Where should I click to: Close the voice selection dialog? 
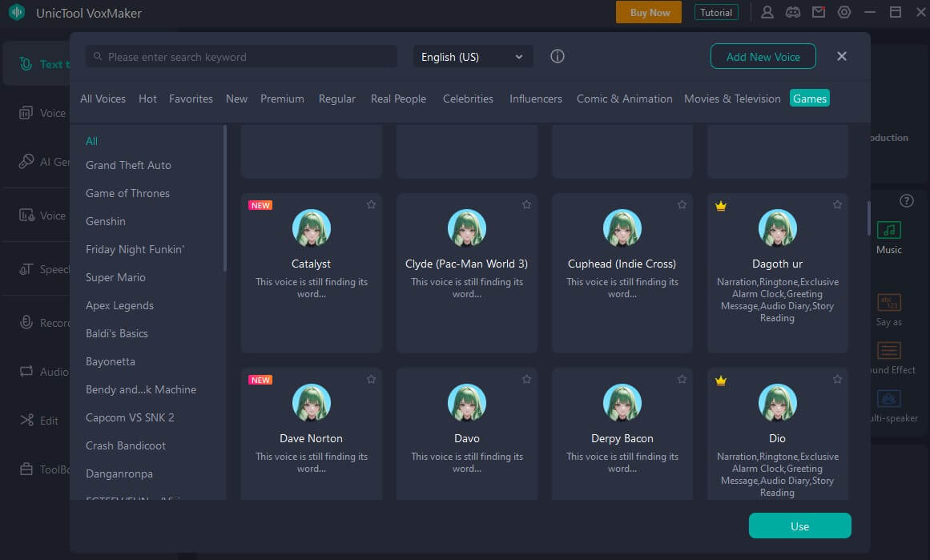coord(841,56)
